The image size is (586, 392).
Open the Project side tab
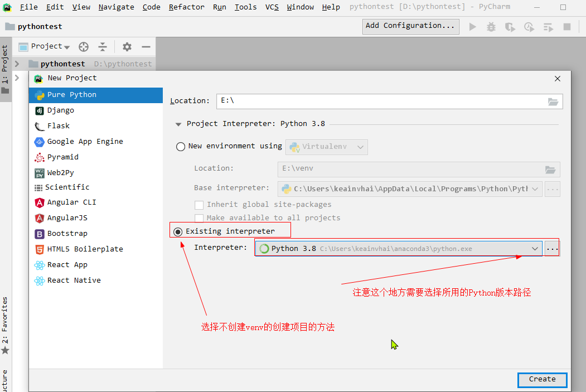pyautogui.click(x=5, y=69)
